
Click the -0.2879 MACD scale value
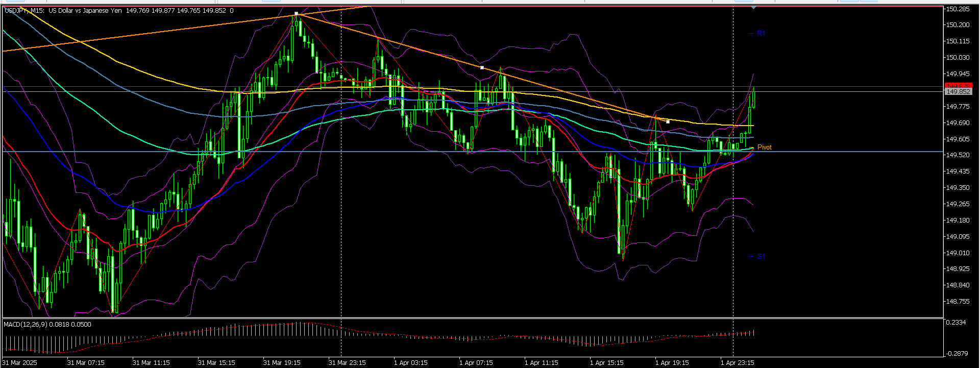point(957,353)
